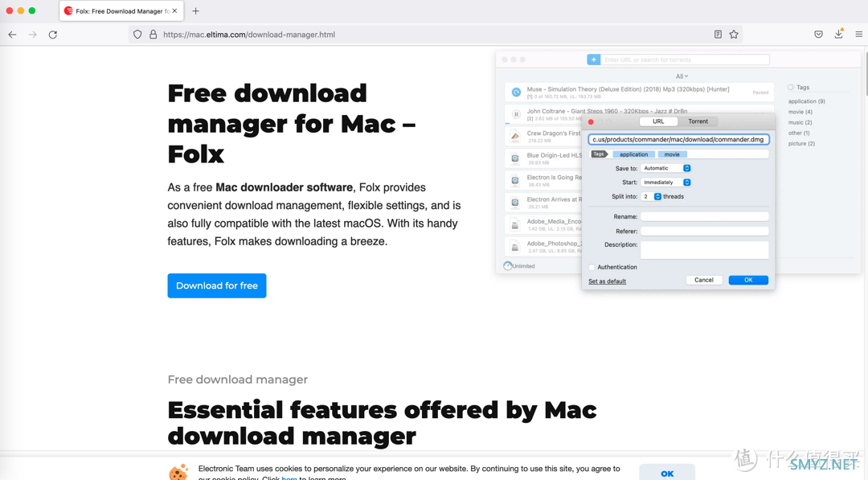Image resolution: width=868 pixels, height=480 pixels.
Task: Click the commander.dmg URL field
Action: (678, 140)
